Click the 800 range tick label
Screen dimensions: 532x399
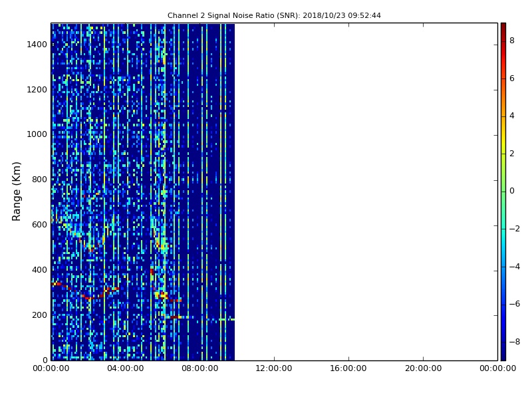tap(39, 180)
